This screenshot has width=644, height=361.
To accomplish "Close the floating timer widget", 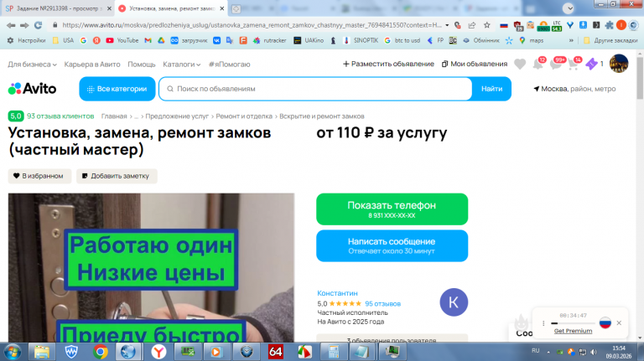I will pyautogui.click(x=619, y=322).
